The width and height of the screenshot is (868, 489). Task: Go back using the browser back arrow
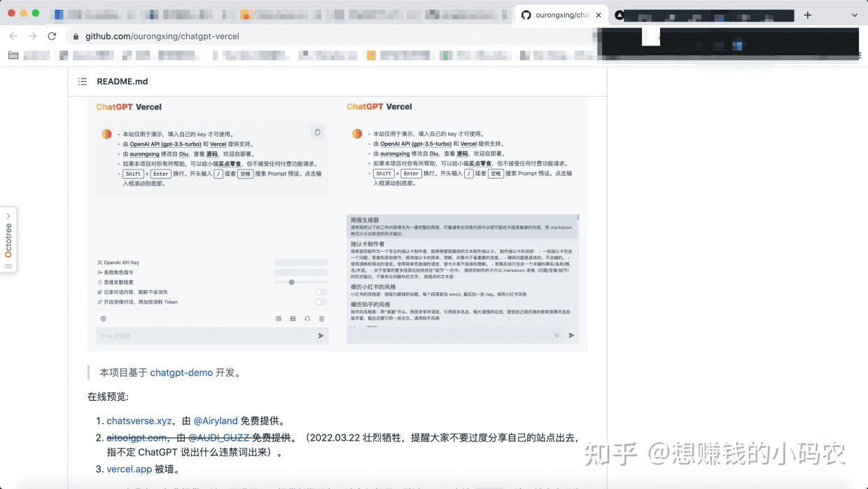13,36
